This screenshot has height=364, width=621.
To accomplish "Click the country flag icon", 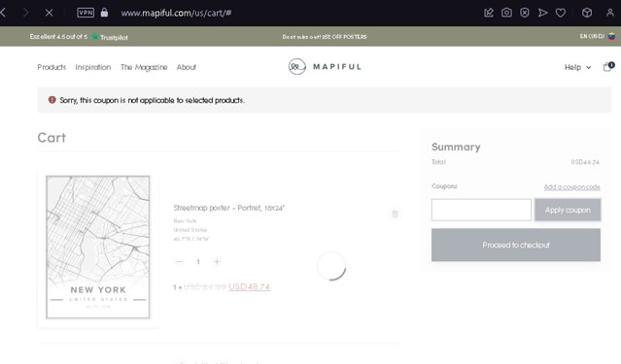I will (x=611, y=36).
